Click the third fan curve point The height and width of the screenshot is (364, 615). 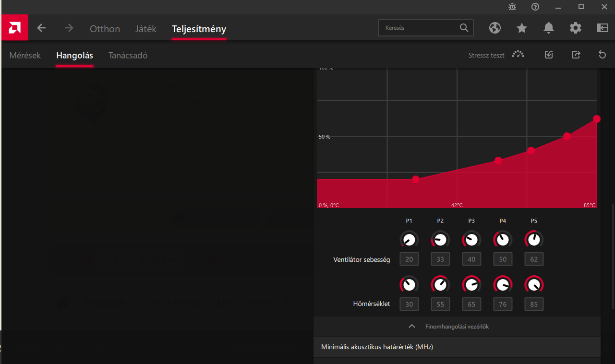(x=531, y=151)
